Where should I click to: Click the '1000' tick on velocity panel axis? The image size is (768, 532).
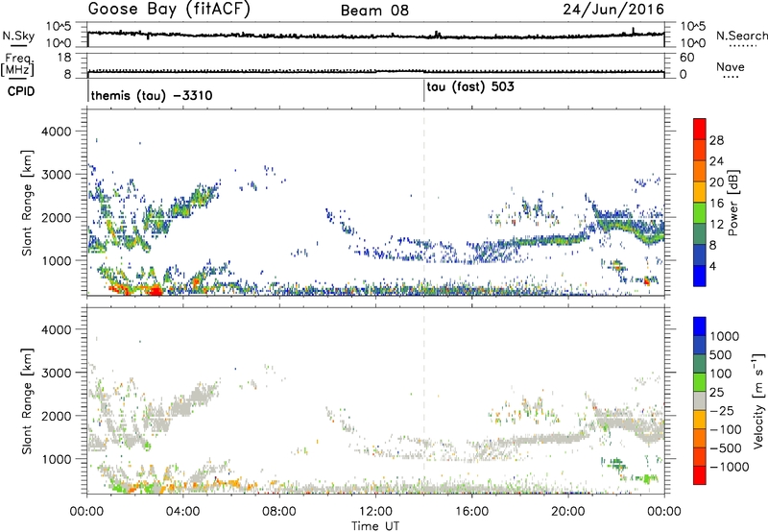tap(57, 459)
